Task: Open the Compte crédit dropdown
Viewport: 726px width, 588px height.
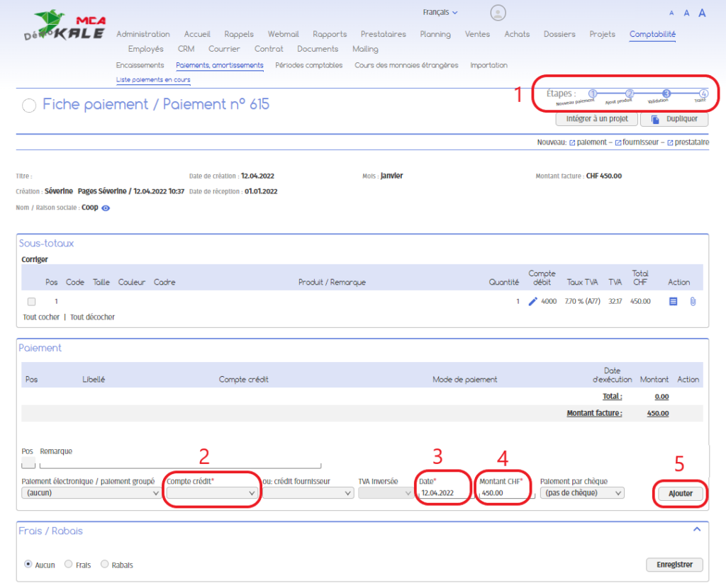Action: 211,493
